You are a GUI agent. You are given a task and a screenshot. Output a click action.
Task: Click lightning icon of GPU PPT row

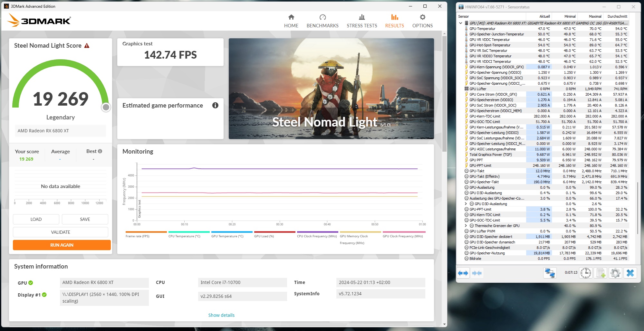click(x=466, y=160)
